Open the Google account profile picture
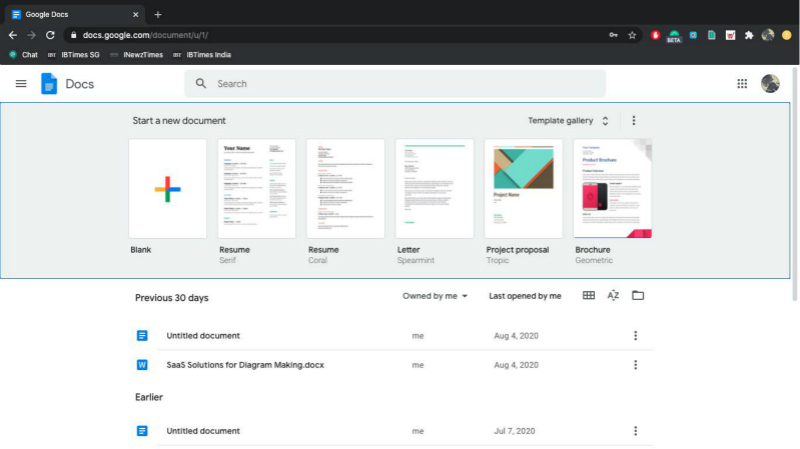Image resolution: width=800 pixels, height=449 pixels. 770,84
